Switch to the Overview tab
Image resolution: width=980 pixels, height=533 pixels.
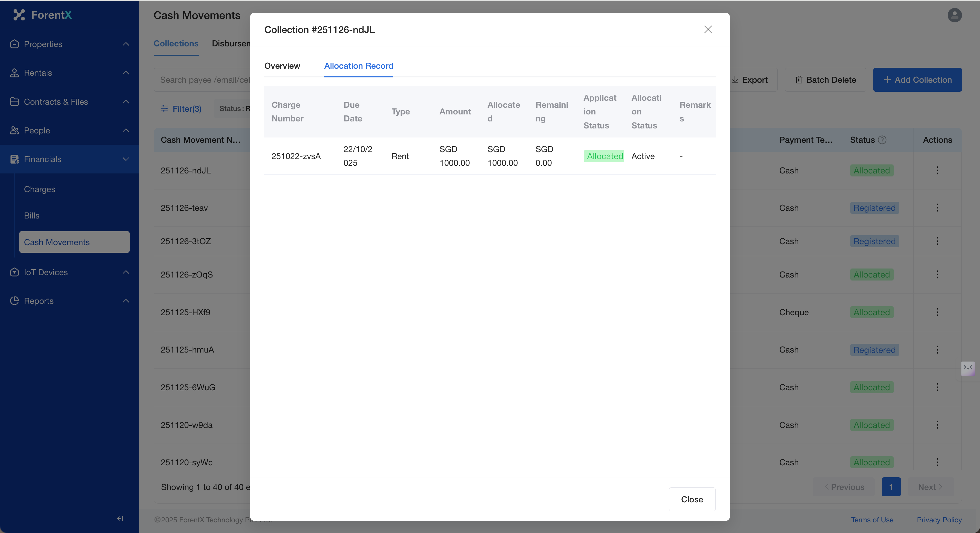click(x=282, y=66)
